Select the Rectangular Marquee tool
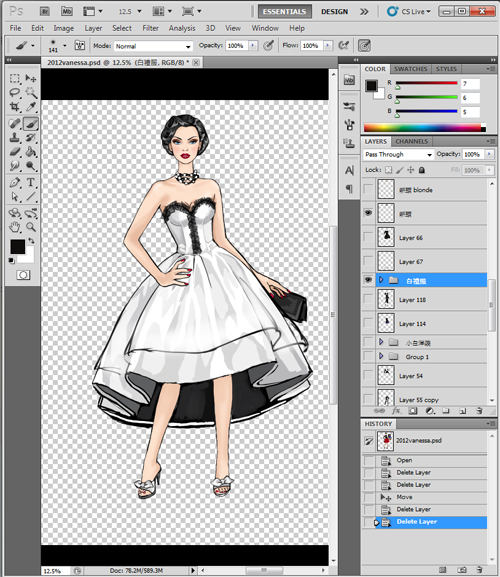 coord(15,78)
